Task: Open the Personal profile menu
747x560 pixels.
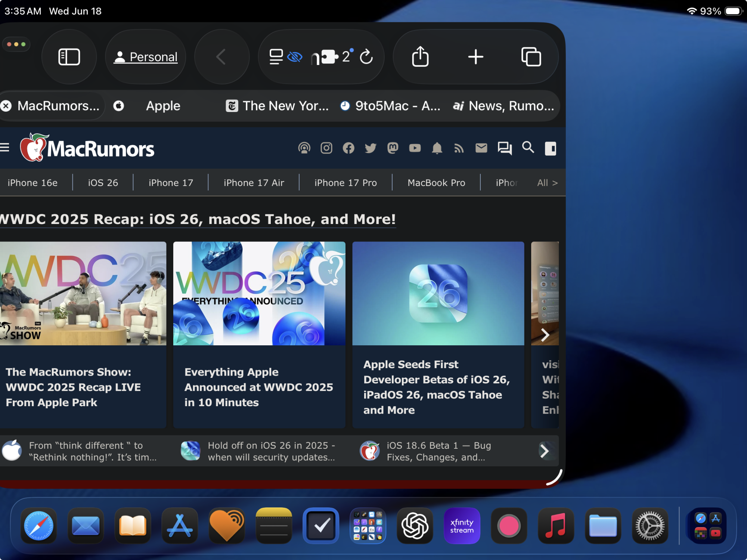Action: point(146,57)
